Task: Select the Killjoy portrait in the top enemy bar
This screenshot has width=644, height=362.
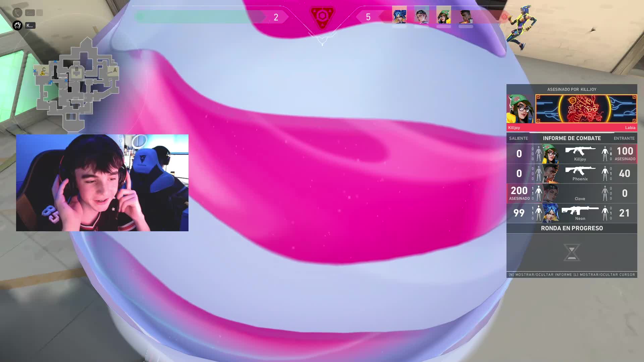Action: point(443,15)
